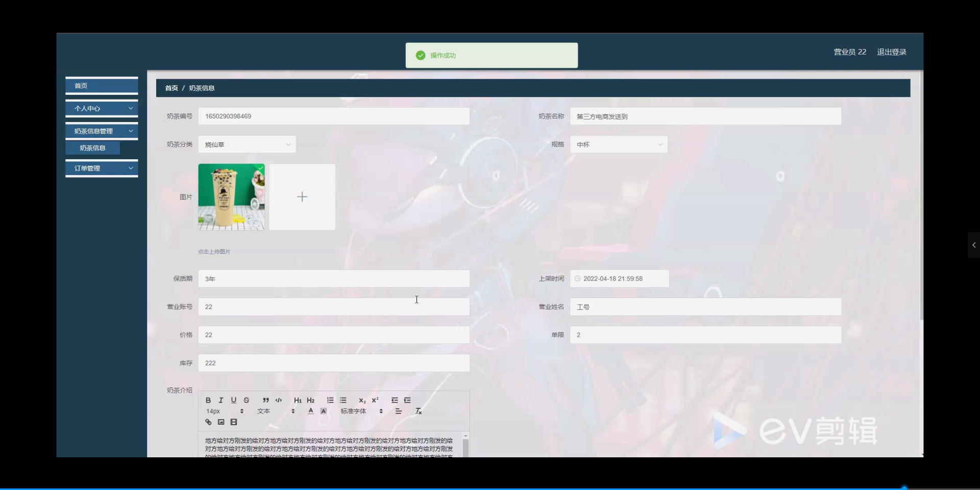
Task: Expand the 订单管理 menu section
Action: [x=101, y=168]
